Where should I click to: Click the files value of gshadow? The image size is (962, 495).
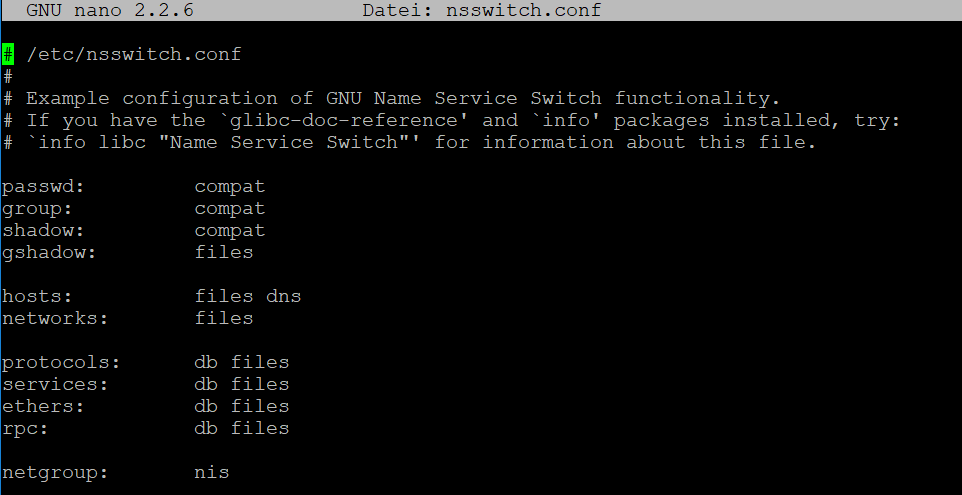(224, 252)
